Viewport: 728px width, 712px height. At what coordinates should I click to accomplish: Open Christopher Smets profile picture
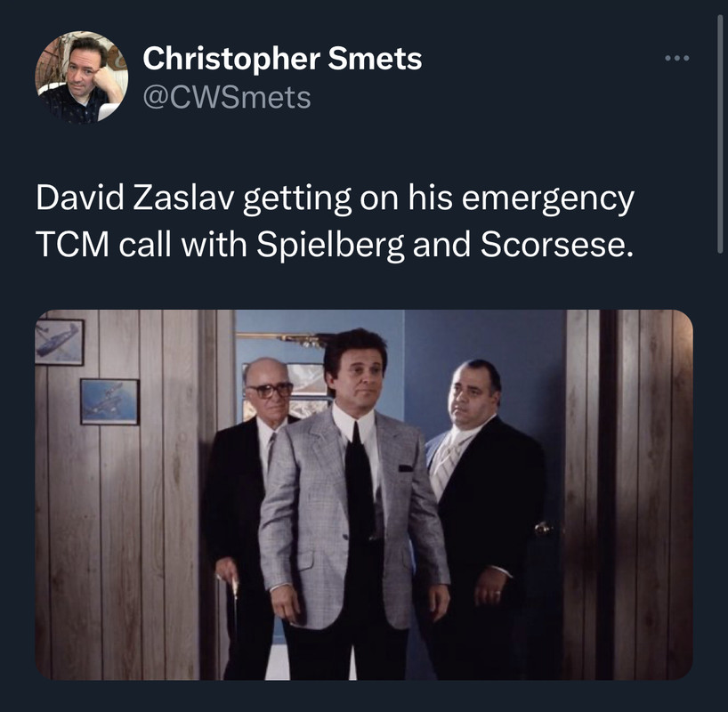(82, 77)
